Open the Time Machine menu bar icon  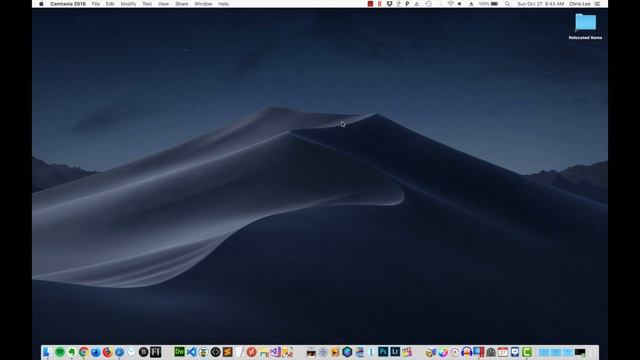[x=429, y=4]
